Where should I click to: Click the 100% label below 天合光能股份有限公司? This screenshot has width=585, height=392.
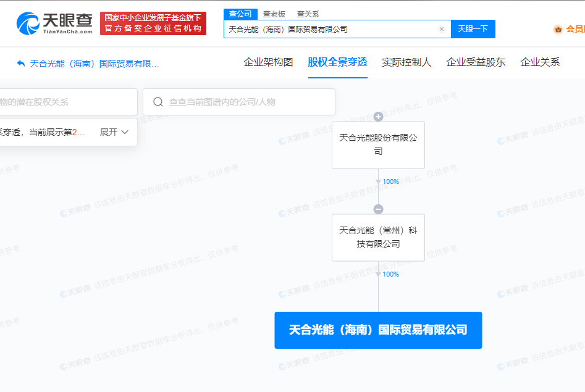tap(390, 181)
